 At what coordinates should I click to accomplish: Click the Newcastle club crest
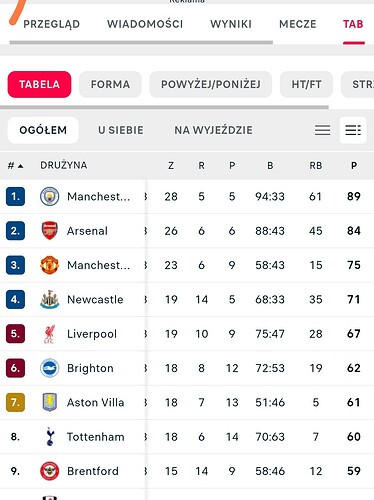click(49, 299)
